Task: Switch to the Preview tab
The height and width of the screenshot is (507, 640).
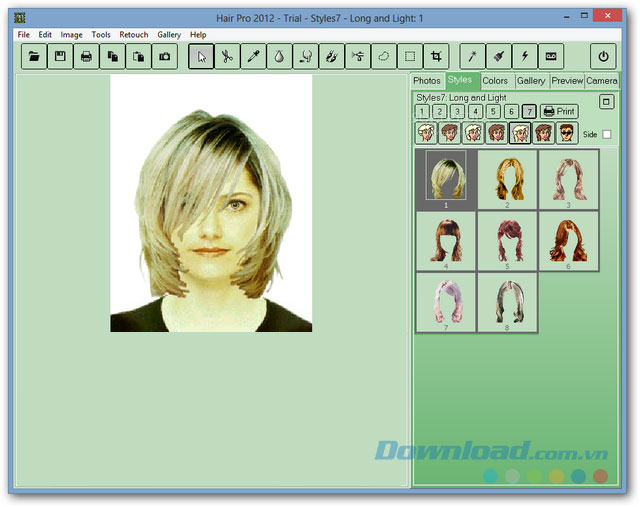Action: (567, 81)
